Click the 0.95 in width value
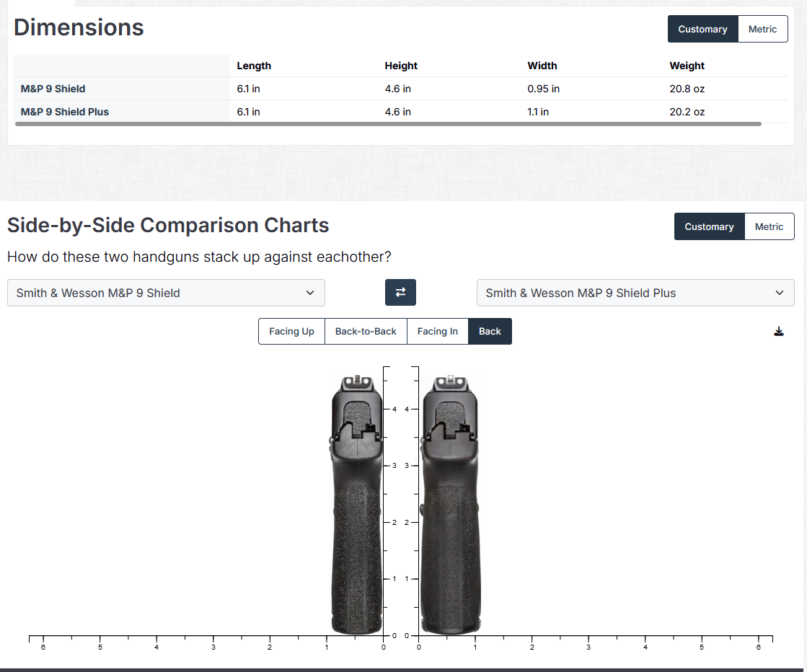The height and width of the screenshot is (672, 807). click(543, 89)
